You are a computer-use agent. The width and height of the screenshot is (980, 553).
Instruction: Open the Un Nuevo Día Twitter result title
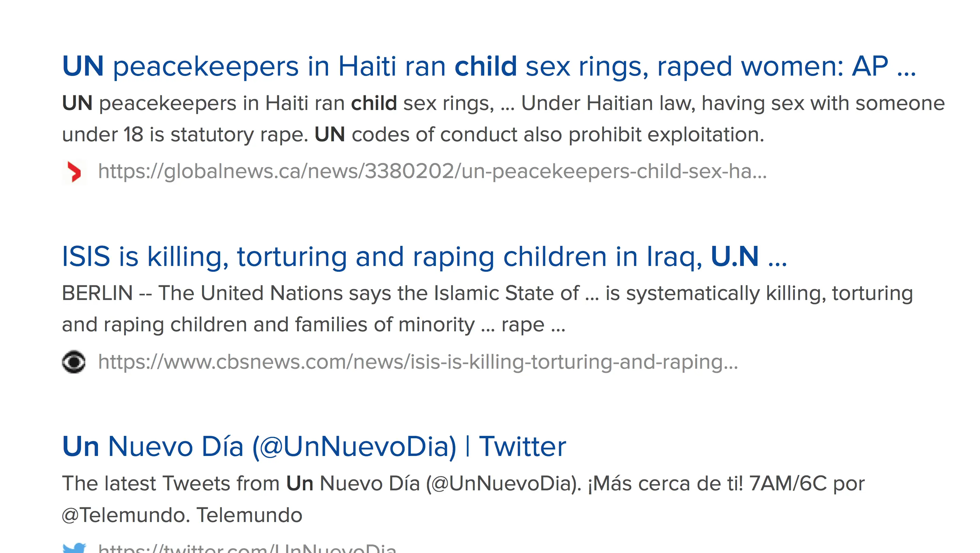point(313,446)
